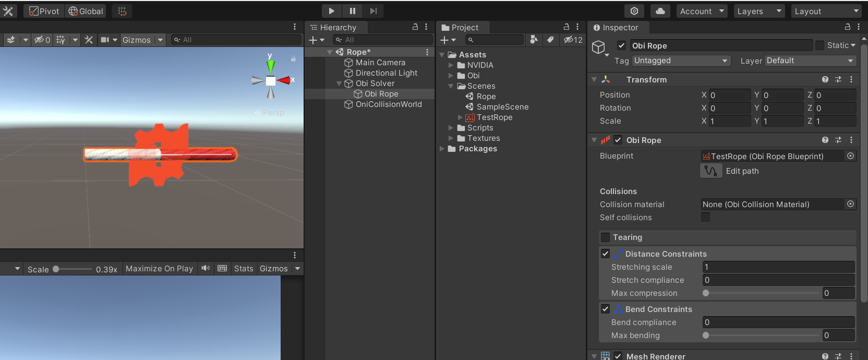868x360 pixels.
Task: Select Main Camera in the Hierarchy
Action: click(380, 63)
